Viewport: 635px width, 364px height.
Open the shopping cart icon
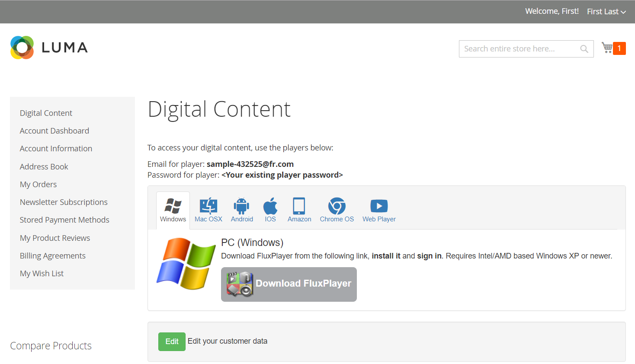coord(607,48)
